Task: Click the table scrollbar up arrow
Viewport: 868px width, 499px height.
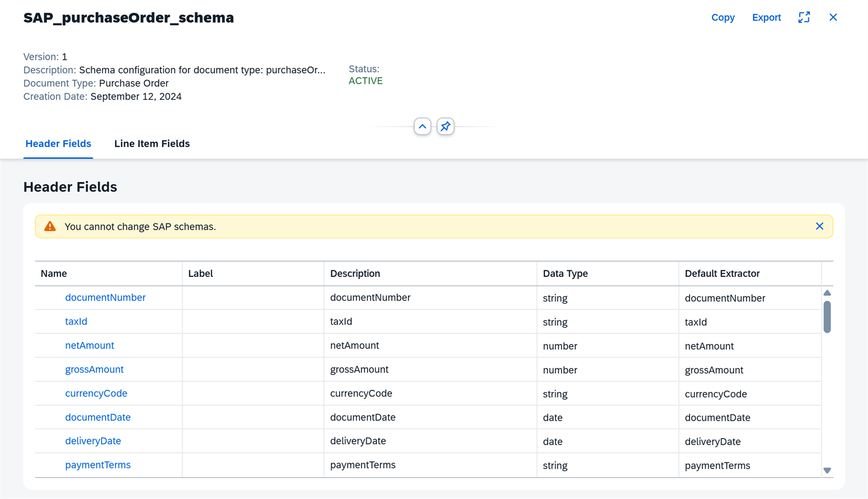Action: 827,293
